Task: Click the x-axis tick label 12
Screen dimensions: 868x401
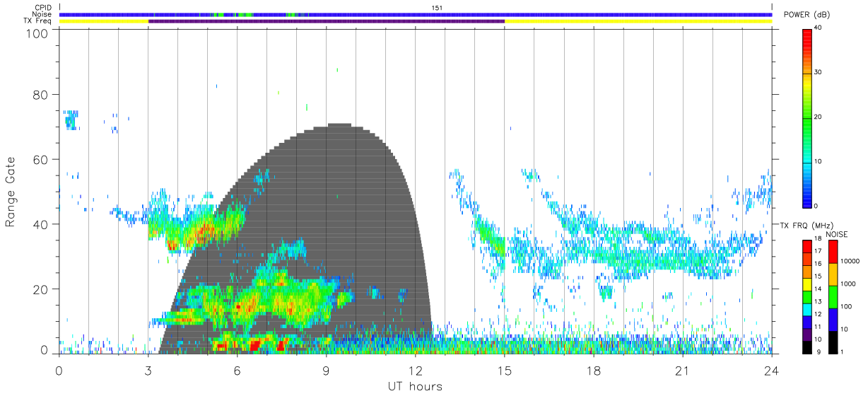Action: coord(415,370)
